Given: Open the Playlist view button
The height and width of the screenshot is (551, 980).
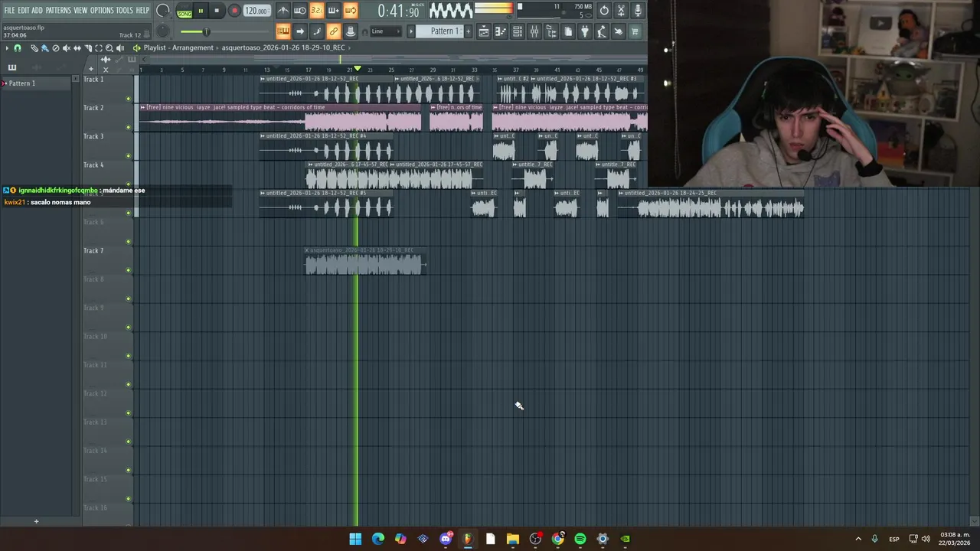Looking at the screenshot, I should click(484, 31).
